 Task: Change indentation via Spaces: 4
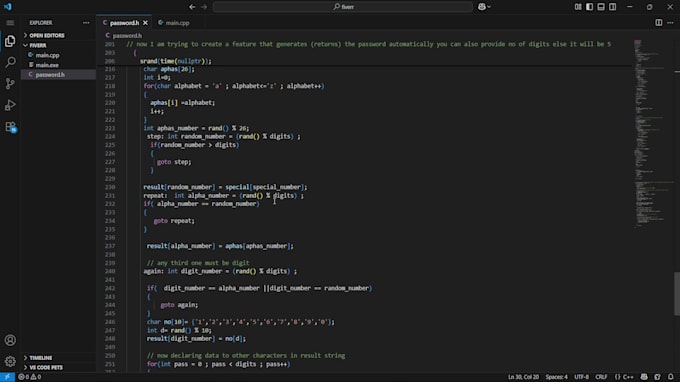[556, 377]
